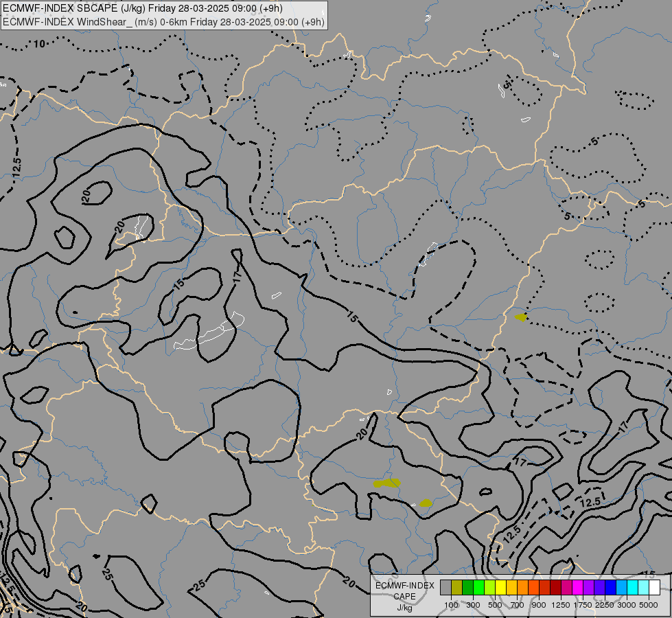672x618 pixels.
Task: Click the legend value 700
Action: click(x=518, y=605)
